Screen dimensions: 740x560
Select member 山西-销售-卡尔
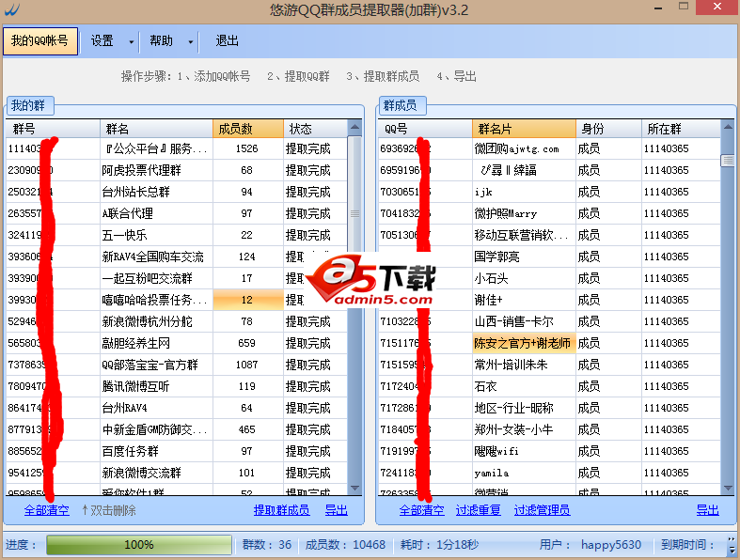[x=549, y=321]
